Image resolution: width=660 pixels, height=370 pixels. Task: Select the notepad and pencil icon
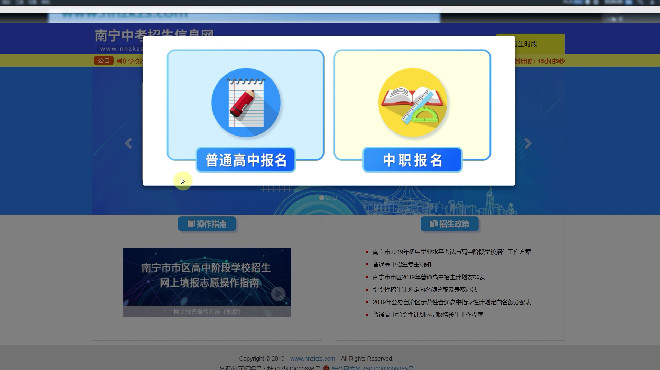coord(246,103)
